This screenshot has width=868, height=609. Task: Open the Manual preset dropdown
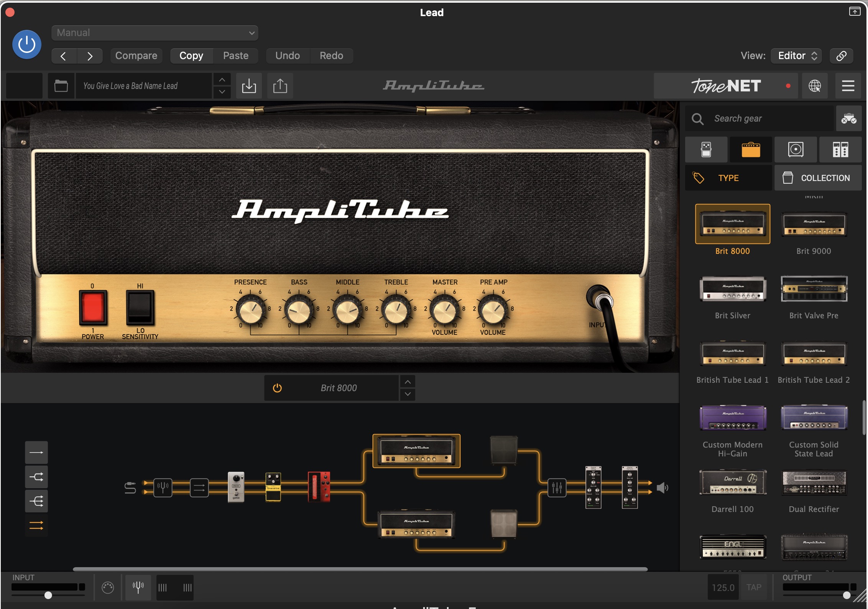tap(155, 33)
